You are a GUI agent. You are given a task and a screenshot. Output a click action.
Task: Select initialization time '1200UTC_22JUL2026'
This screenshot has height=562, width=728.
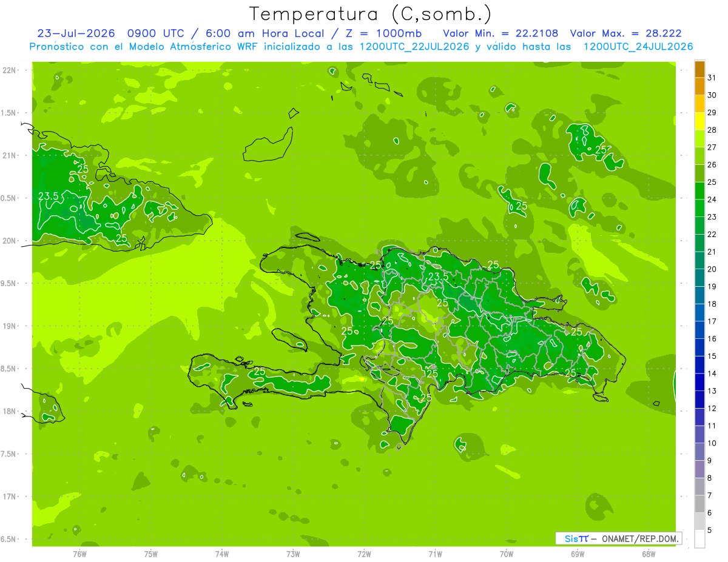tap(414, 47)
